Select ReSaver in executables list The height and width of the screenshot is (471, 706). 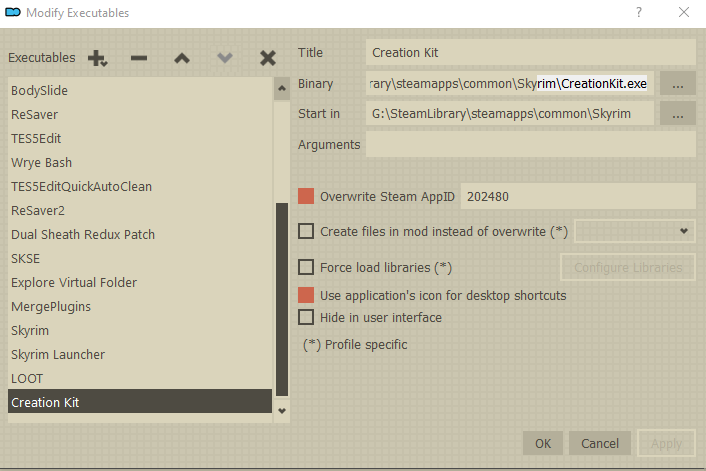tap(140, 114)
